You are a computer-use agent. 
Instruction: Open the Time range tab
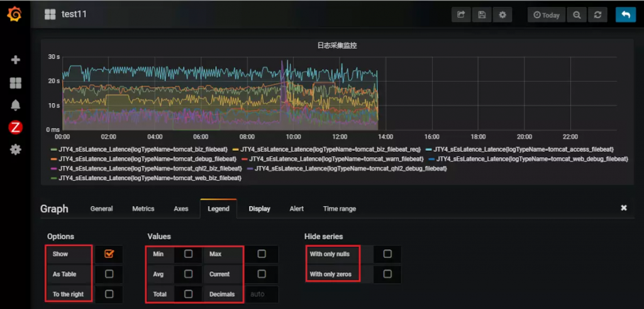click(x=339, y=209)
